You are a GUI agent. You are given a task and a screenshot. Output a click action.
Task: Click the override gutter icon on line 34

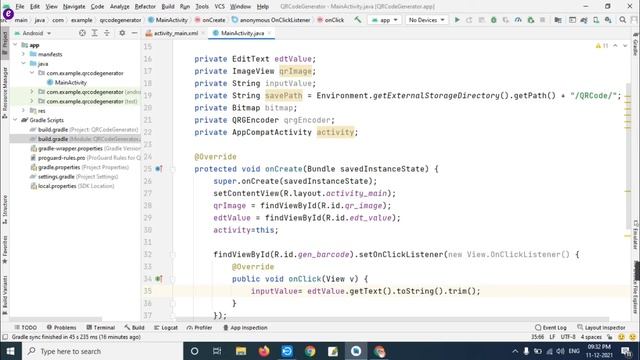pos(159,279)
